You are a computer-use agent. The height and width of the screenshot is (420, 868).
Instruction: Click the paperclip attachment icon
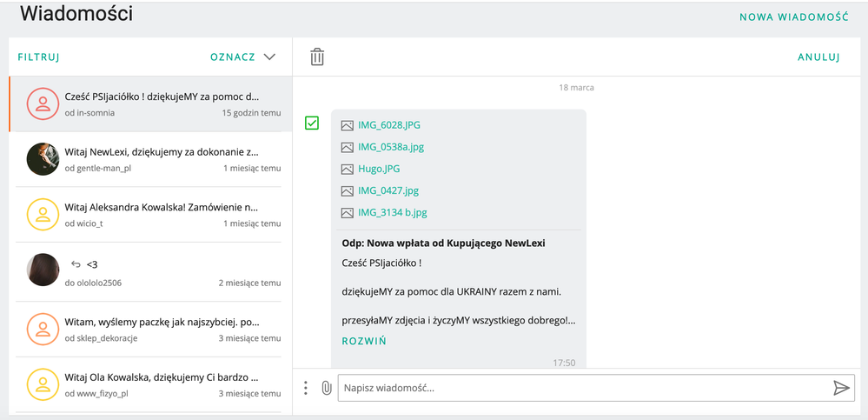(327, 388)
